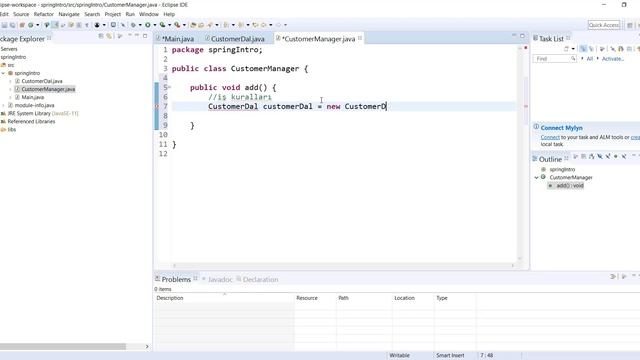Minimize the Package Explorer view
The image size is (640, 360).
click(x=137, y=36)
